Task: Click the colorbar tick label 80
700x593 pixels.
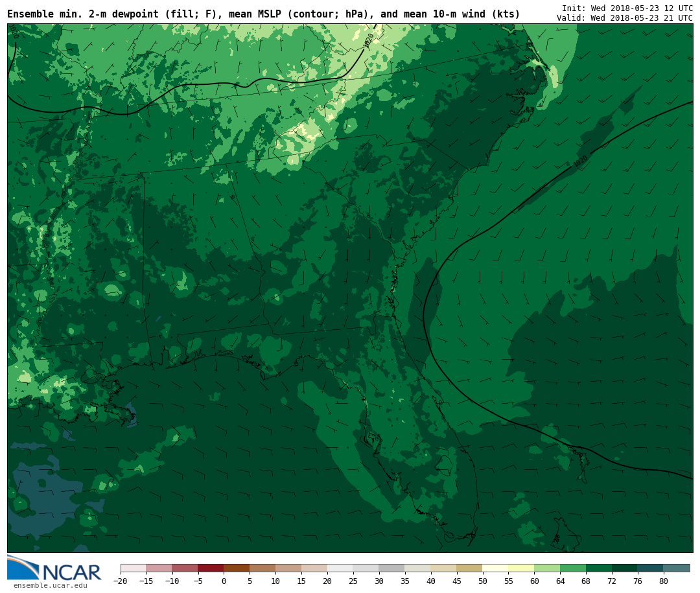Action: coord(663,581)
